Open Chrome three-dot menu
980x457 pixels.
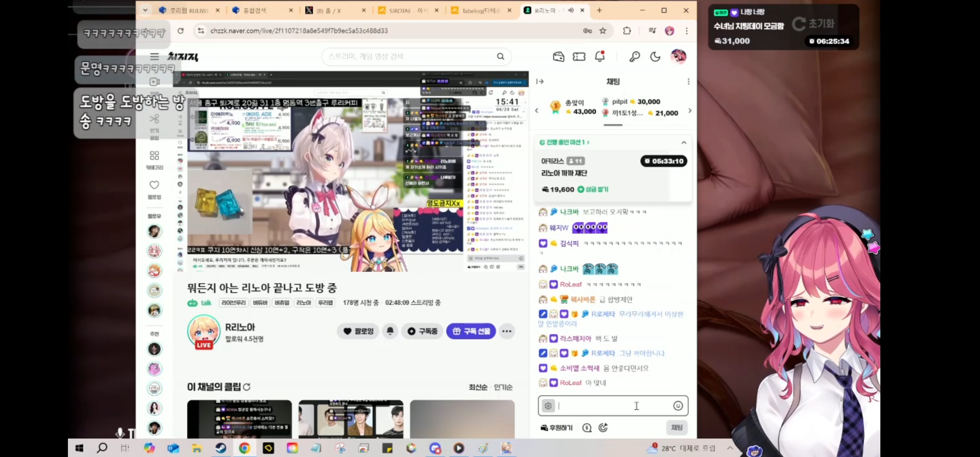(686, 31)
